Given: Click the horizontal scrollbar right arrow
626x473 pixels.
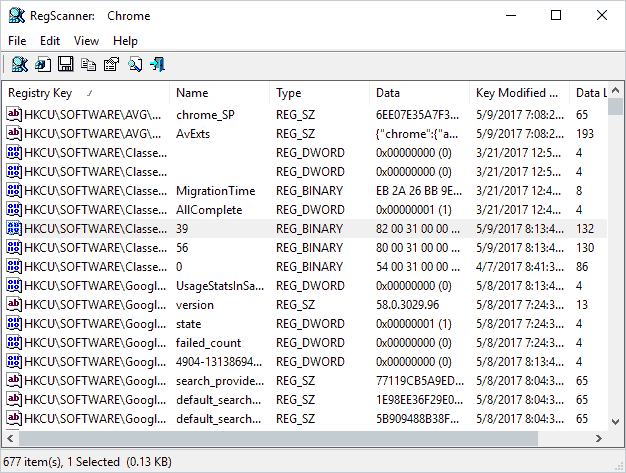Looking at the screenshot, I should (598, 438).
